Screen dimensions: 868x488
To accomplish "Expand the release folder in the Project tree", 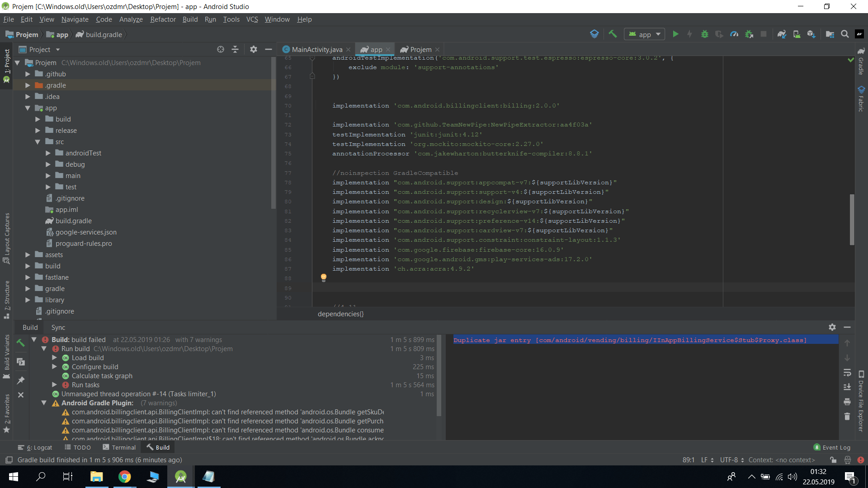I will click(38, 130).
